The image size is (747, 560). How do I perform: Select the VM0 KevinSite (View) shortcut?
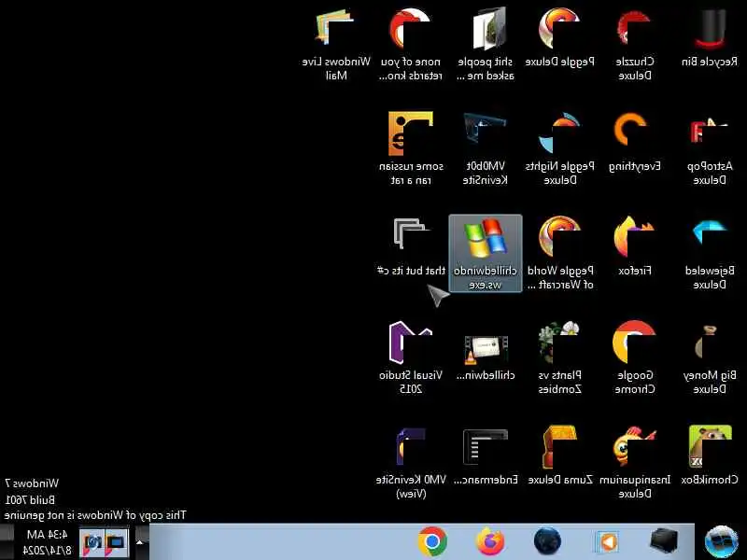411,462
